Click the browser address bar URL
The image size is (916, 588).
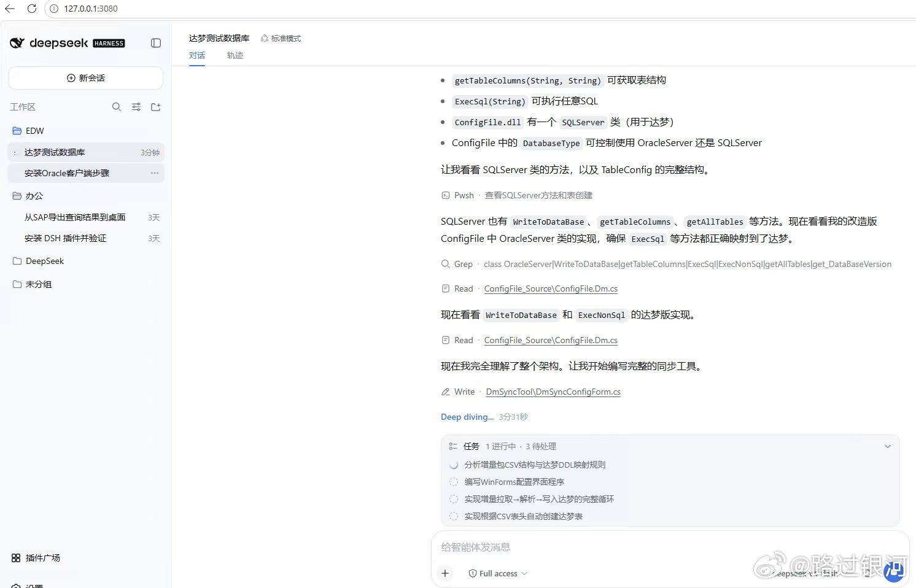pos(91,9)
